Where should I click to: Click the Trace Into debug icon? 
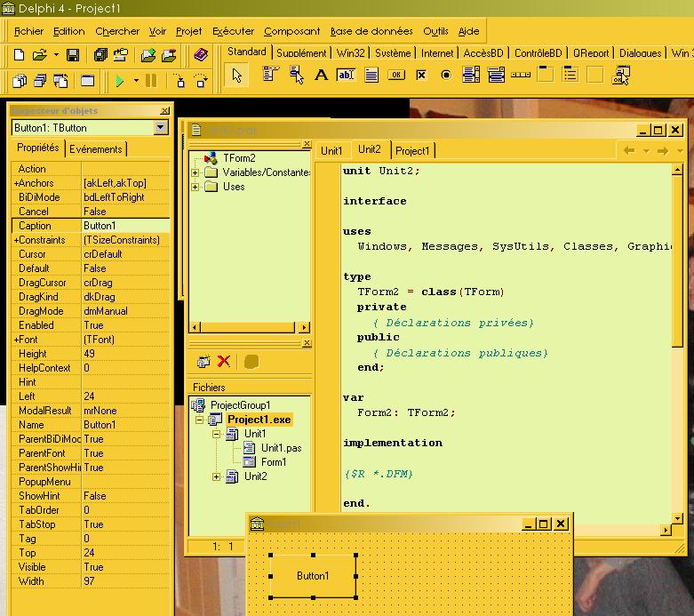click(x=179, y=81)
